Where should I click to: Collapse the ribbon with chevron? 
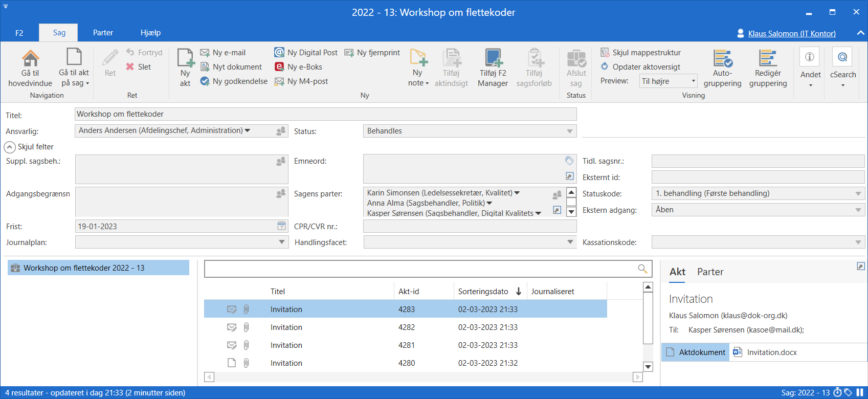860,33
